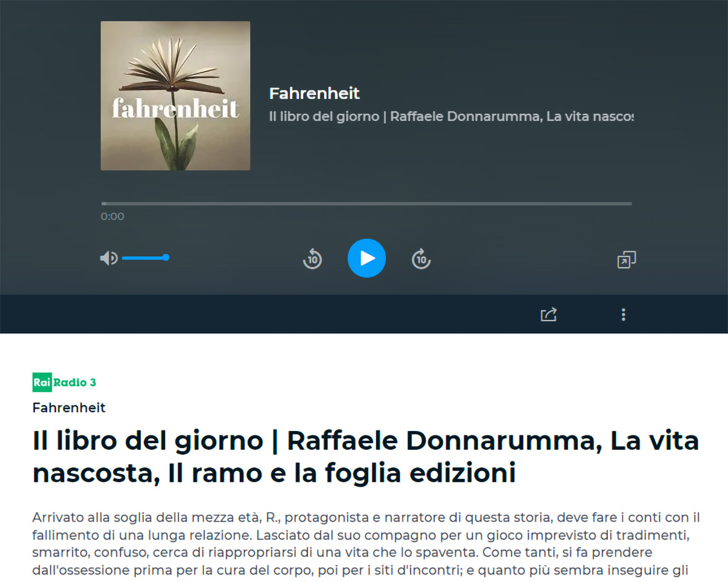Open the pop-out player icon
Screen dimensions: 728x582
point(626,259)
